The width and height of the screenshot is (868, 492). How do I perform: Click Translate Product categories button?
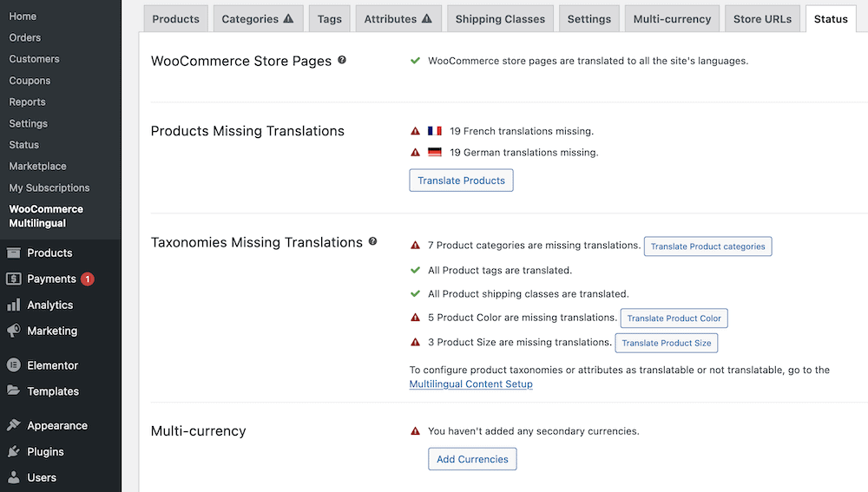pyautogui.click(x=707, y=246)
